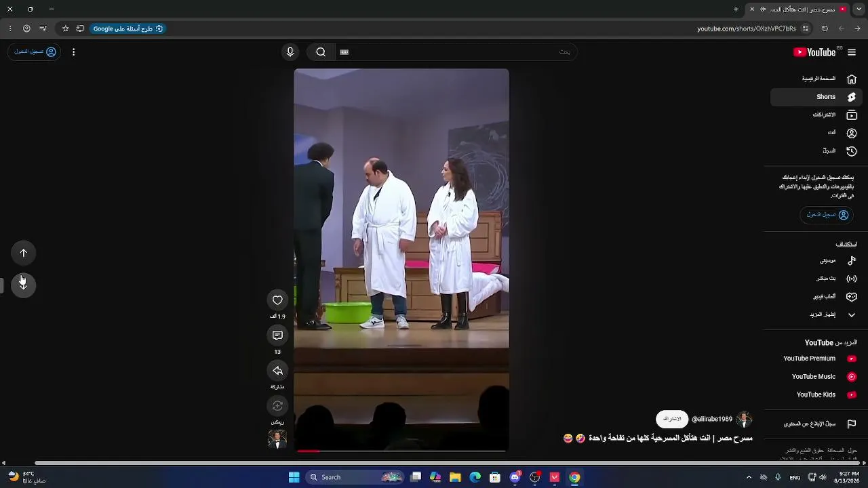Close the YouTube browser tab
Screen dimensions: 868x488
752,9
